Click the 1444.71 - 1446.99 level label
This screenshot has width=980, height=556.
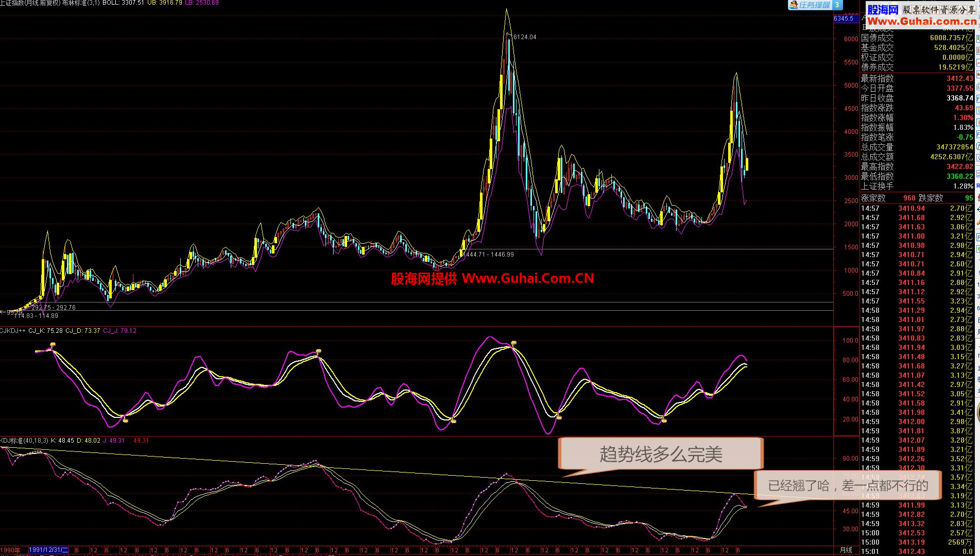(489, 255)
